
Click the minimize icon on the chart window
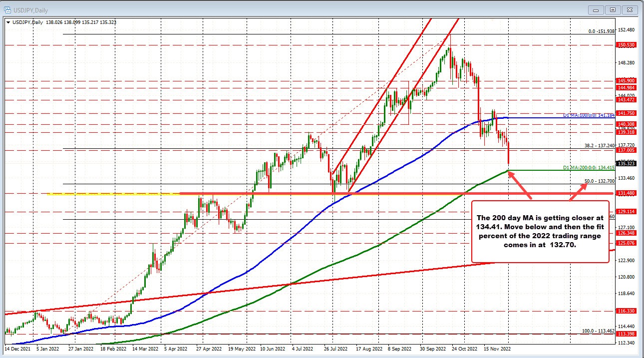click(x=596, y=9)
